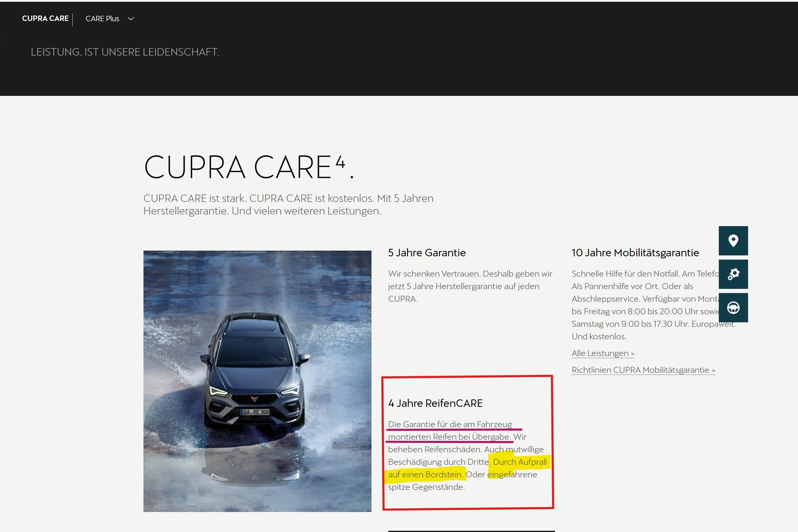Viewport: 798px width, 532px height.
Task: Click highlighted 'Durch Aufprall auf einen Bordstein' text
Action: click(467, 468)
